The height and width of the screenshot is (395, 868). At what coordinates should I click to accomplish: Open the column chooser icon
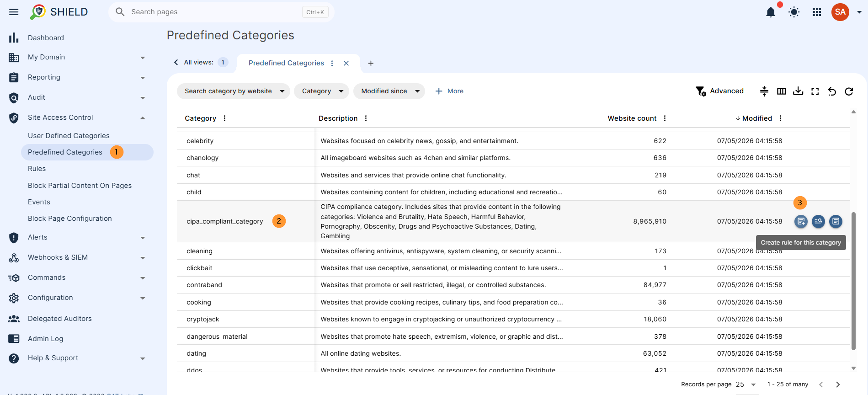click(782, 91)
